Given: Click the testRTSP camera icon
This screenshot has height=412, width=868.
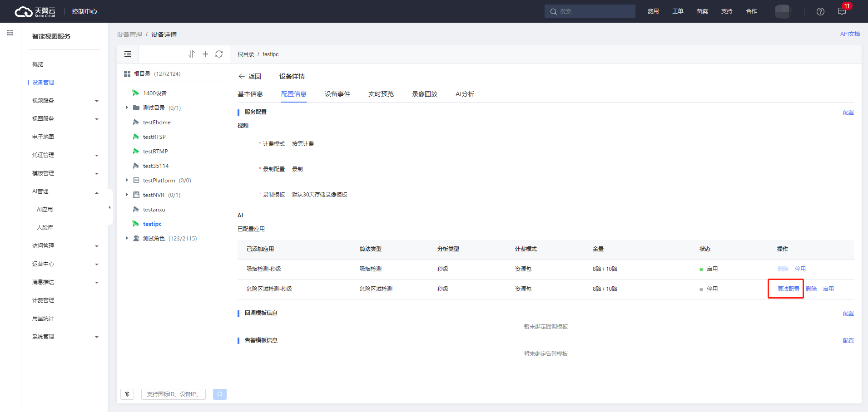Looking at the screenshot, I should click(136, 137).
